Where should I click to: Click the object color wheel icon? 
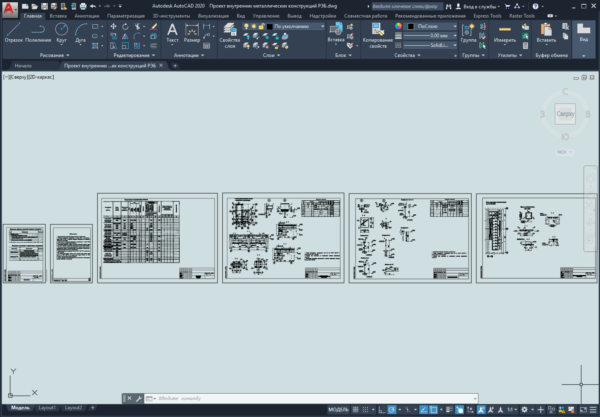pyautogui.click(x=398, y=26)
